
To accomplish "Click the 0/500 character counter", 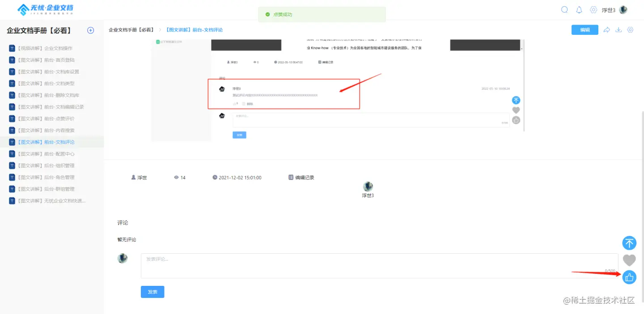I will 610,271.
